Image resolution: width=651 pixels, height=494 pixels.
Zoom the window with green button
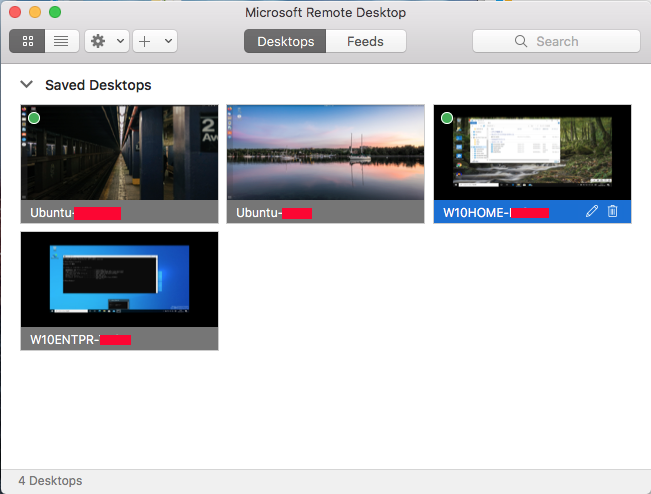[x=55, y=12]
